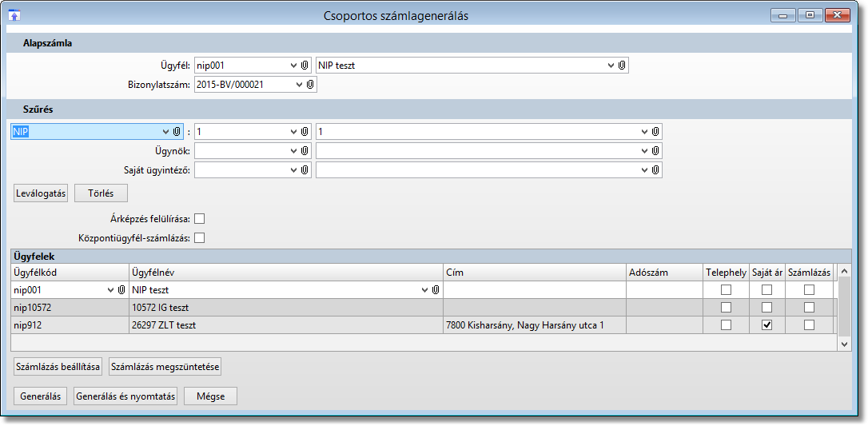868x426 pixels.
Task: Click the Saját ár column header
Action: click(767, 273)
